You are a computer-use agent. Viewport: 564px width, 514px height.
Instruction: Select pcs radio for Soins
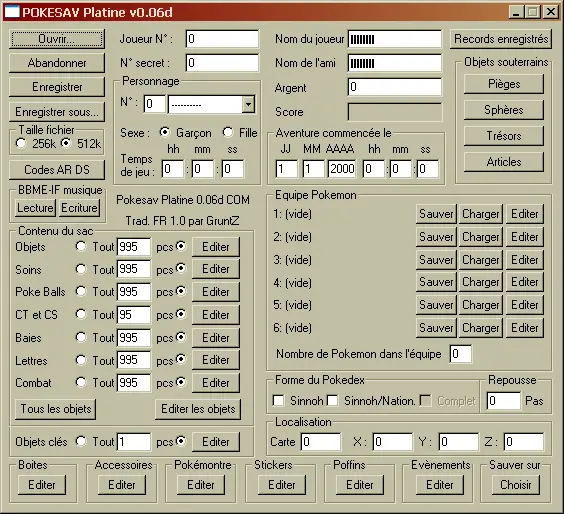point(181,269)
